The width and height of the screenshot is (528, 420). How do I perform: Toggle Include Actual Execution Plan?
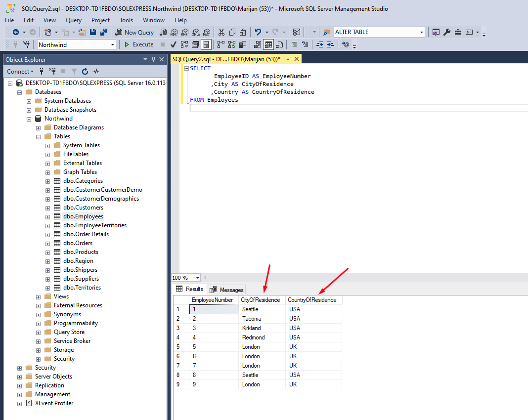click(x=221, y=44)
